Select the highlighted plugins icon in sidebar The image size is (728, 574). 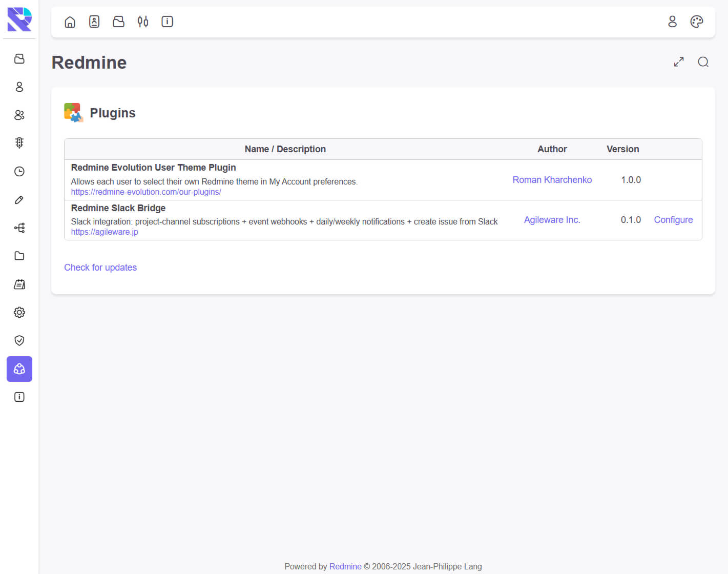(x=19, y=369)
